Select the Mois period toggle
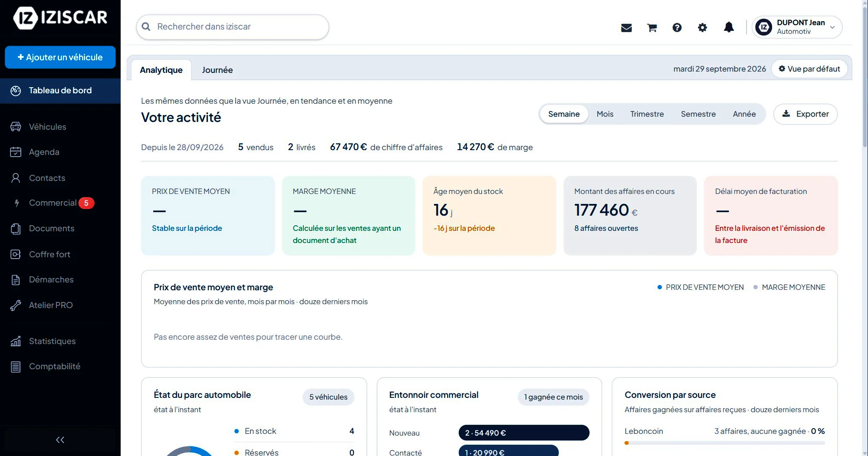 coord(605,114)
